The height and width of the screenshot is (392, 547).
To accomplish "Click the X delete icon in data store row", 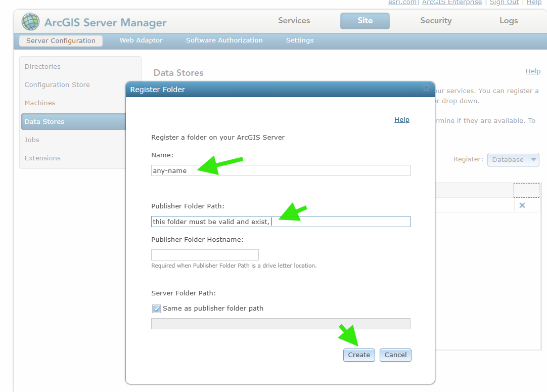I will pyautogui.click(x=522, y=205).
